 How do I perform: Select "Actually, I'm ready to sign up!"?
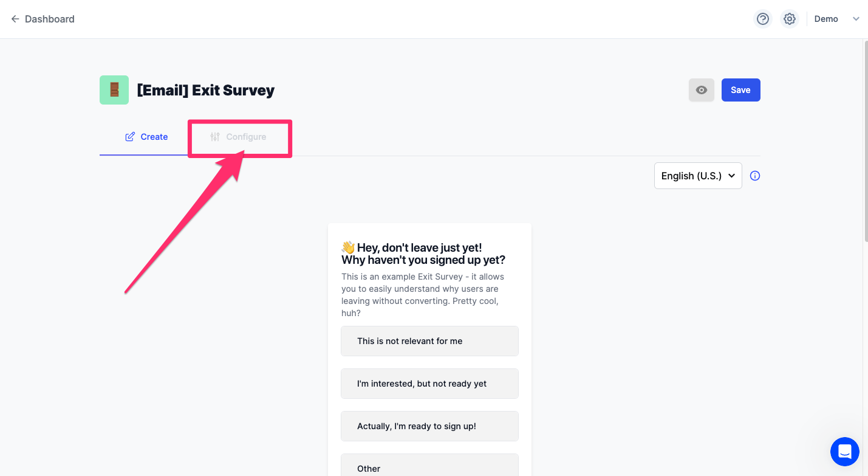(x=429, y=426)
